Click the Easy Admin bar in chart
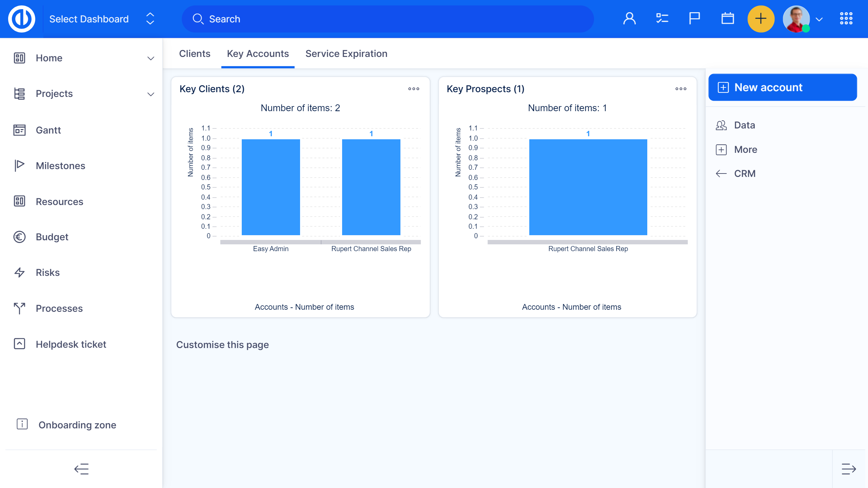 pos(271,187)
